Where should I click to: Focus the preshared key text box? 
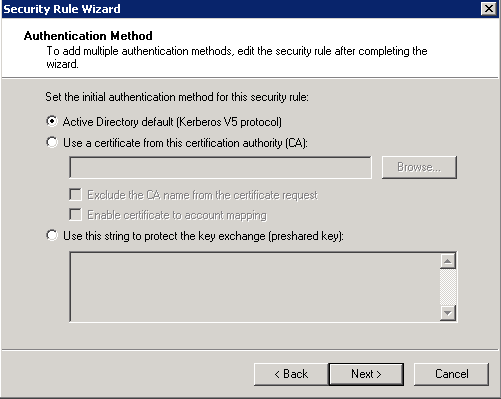(255, 287)
